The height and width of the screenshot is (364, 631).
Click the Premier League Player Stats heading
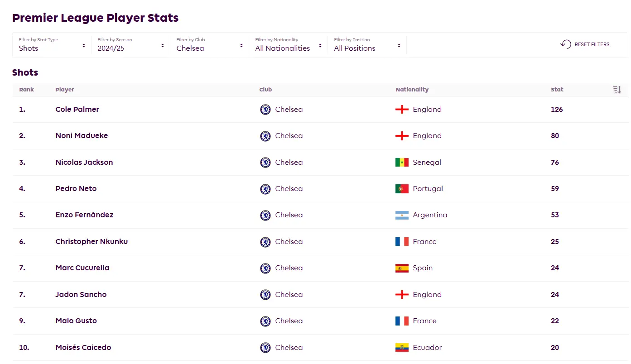pos(95,18)
